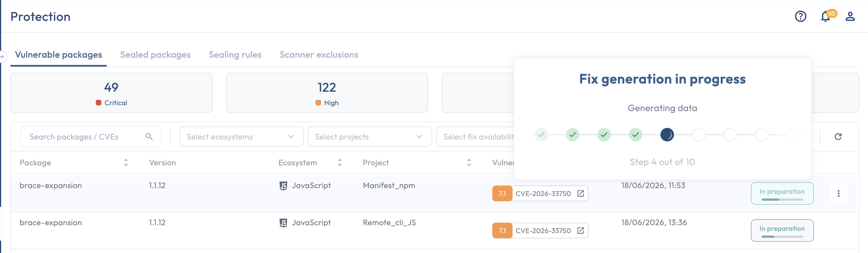Open Select ecosystems dropdown
The width and height of the screenshot is (868, 253).
click(241, 137)
